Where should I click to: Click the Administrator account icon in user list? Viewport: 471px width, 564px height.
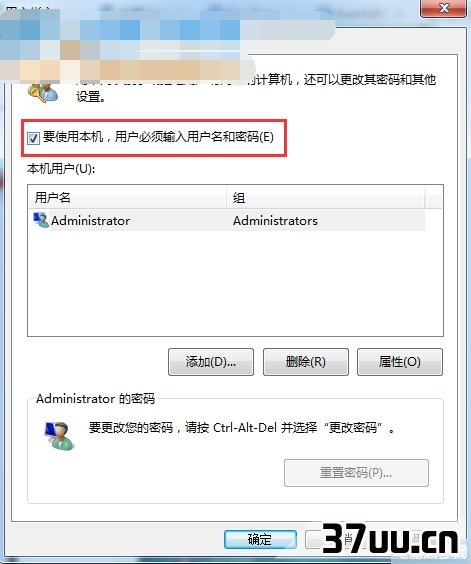[x=41, y=220]
